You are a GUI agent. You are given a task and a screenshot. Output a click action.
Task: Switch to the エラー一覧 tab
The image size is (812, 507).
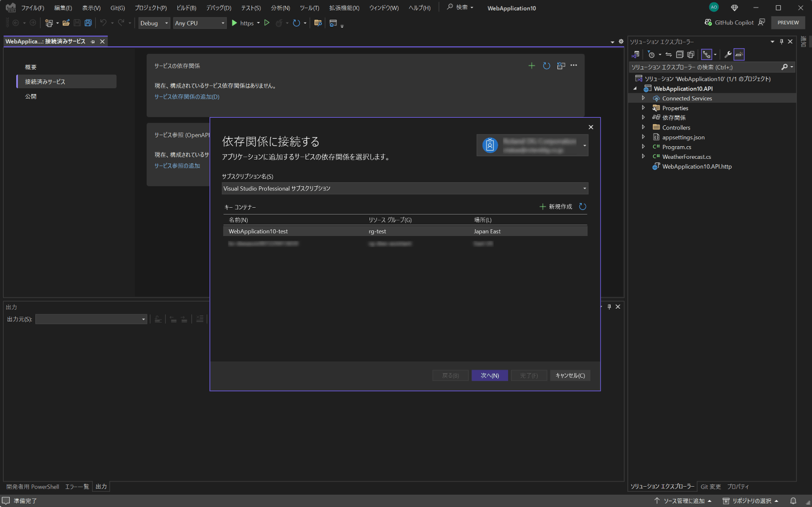(x=77, y=487)
